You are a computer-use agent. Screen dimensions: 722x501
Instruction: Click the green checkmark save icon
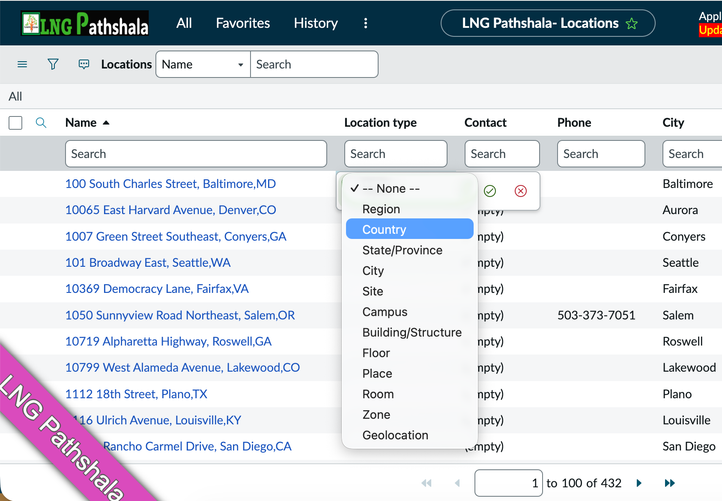point(490,191)
